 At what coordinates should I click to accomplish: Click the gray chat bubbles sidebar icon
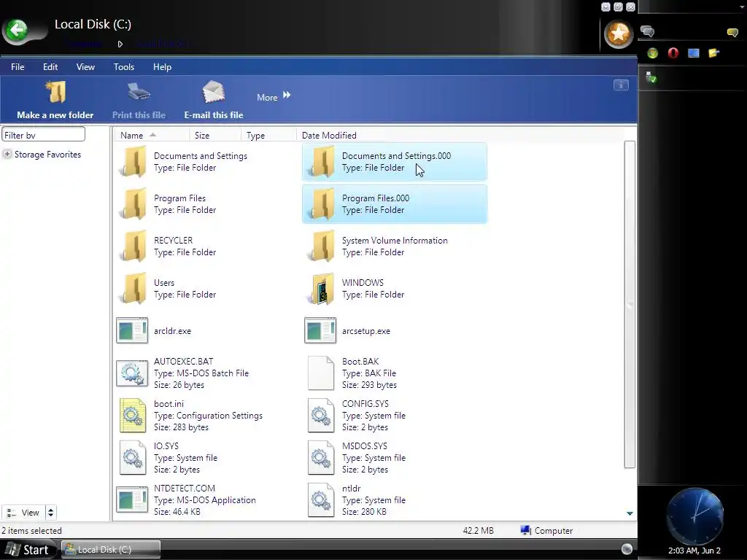pos(647,31)
